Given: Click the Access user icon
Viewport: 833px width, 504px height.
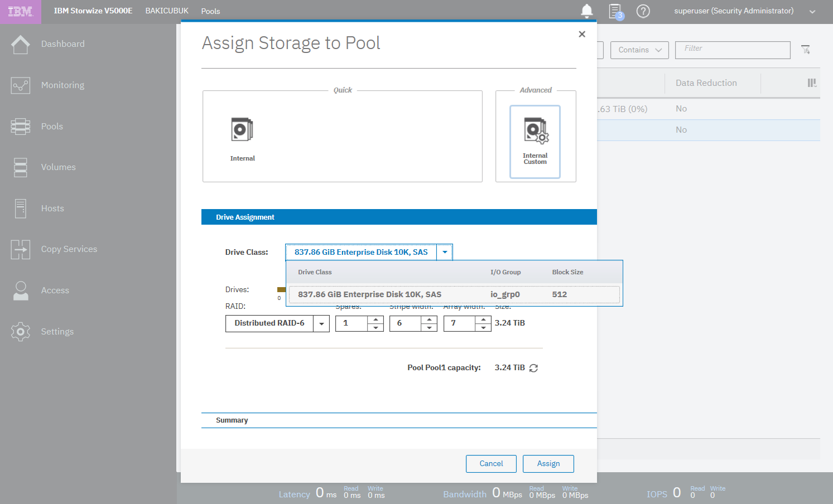Looking at the screenshot, I should click(20, 290).
